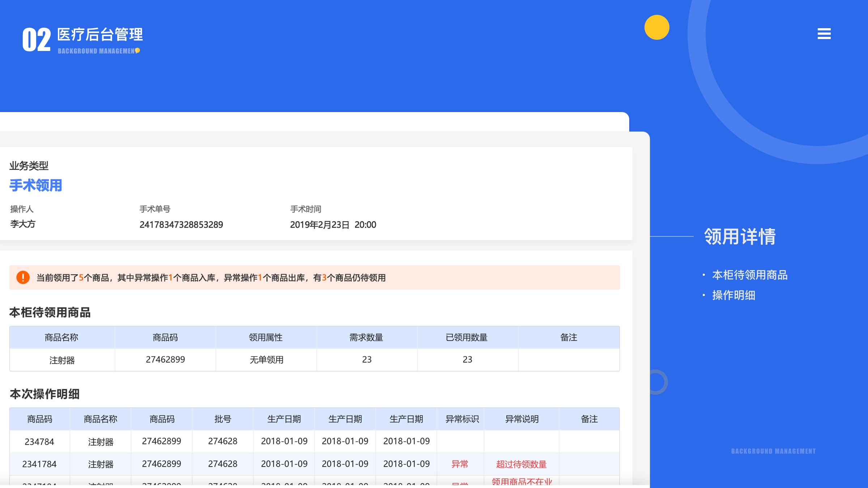Click the 超过待领数量 exception text

tap(521, 464)
